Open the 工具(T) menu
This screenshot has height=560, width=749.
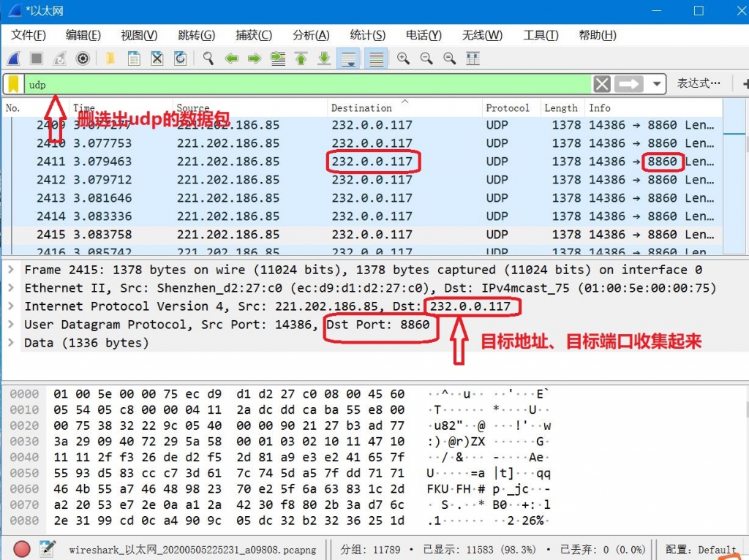[541, 35]
